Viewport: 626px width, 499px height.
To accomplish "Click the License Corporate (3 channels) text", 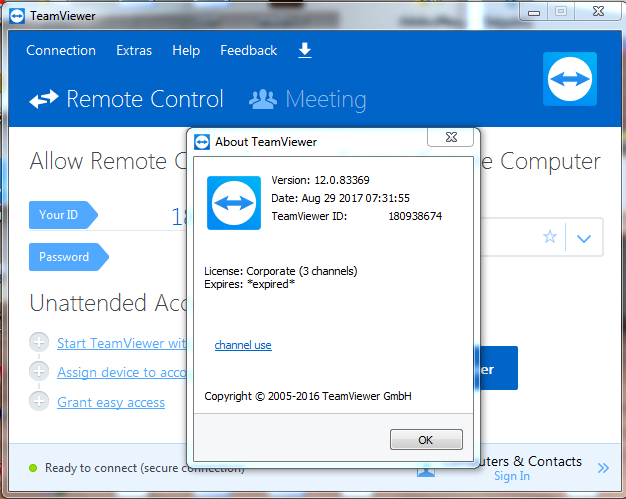I will click(281, 271).
